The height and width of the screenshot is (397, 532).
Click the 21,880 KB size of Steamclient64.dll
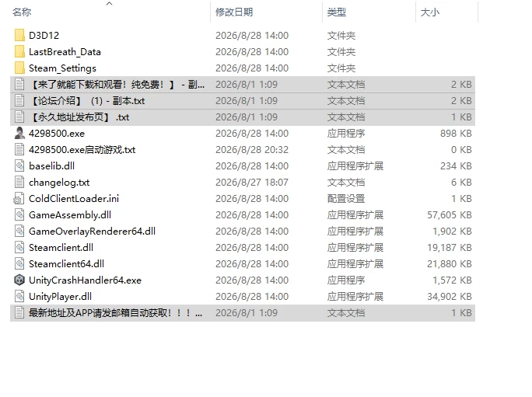pos(450,264)
